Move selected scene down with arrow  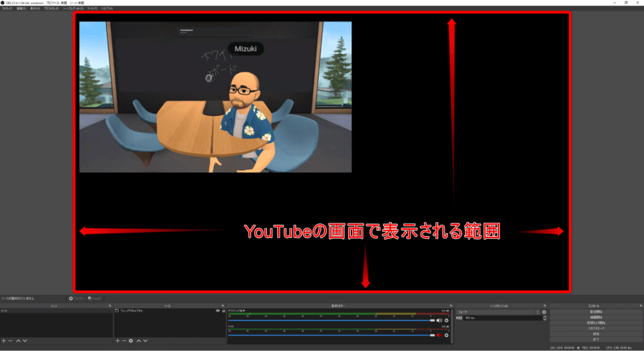(25, 341)
